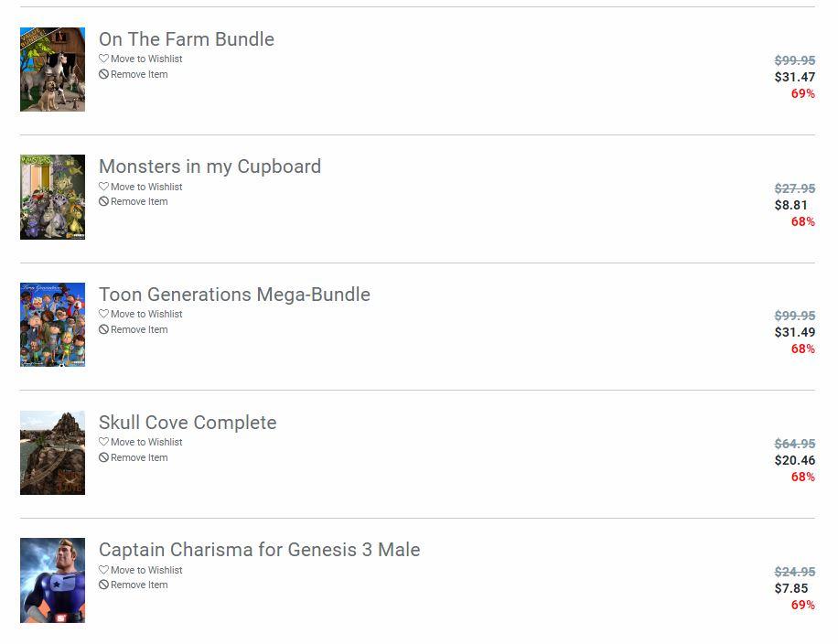Remove Toon Generations Mega-Bundle from cart
Screen dimensions: 838x644
click(138, 329)
